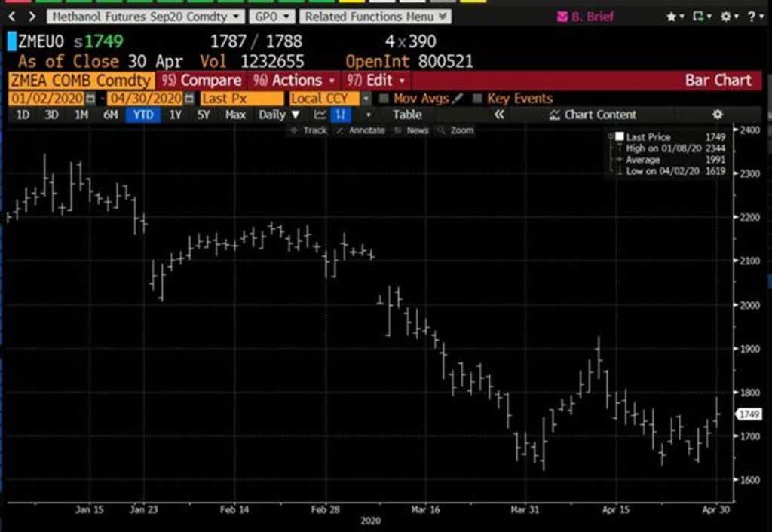Click the Last Px field
This screenshot has width=772, height=532.
pos(242,99)
